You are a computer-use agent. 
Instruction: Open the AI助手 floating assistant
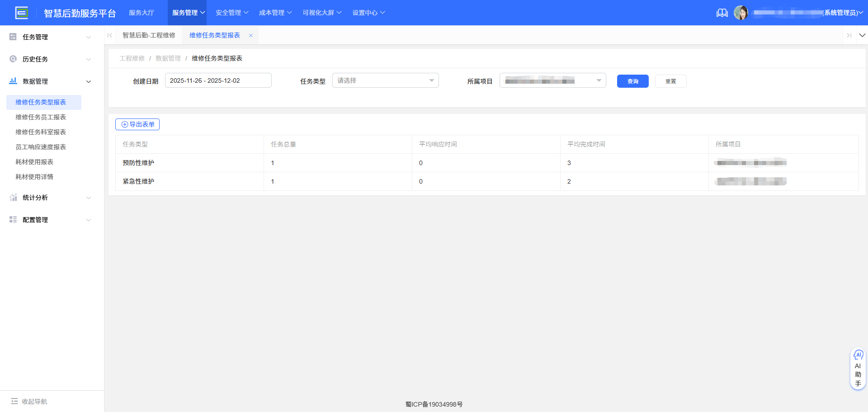coord(858,368)
